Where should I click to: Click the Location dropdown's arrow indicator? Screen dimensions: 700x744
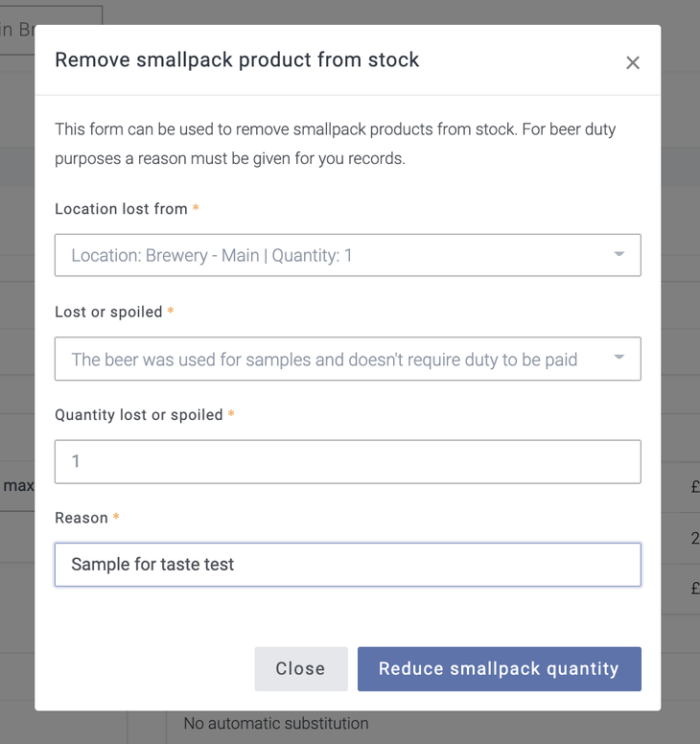619,255
